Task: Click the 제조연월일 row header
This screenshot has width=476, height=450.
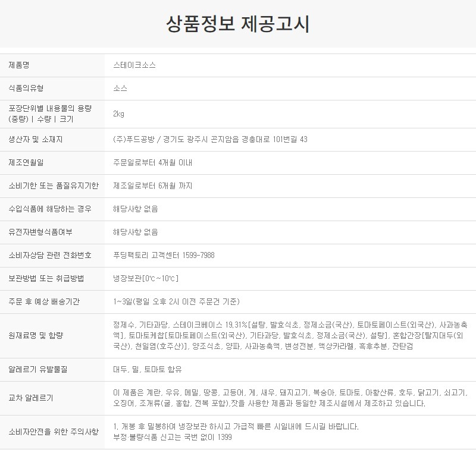Action: coord(24,161)
